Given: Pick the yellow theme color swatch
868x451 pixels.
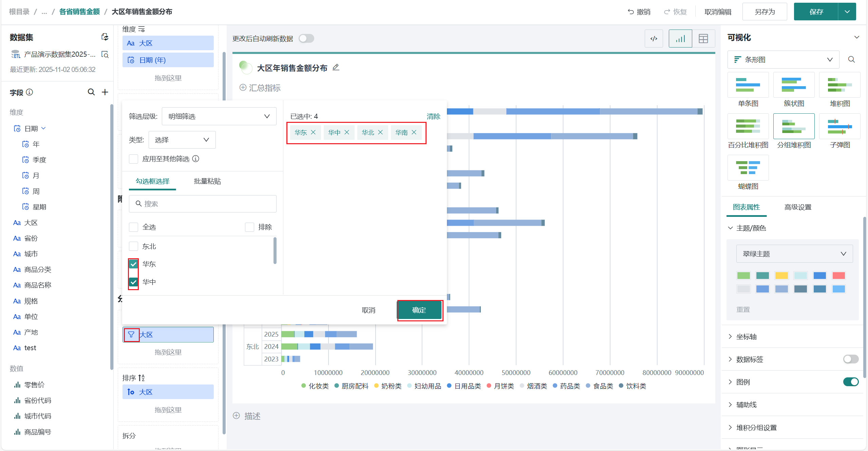Looking at the screenshot, I should coord(781,276).
